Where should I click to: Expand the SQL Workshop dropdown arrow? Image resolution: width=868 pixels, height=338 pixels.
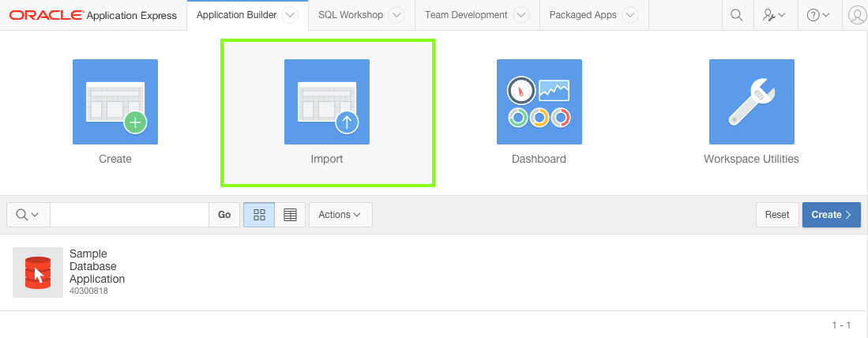(396, 15)
